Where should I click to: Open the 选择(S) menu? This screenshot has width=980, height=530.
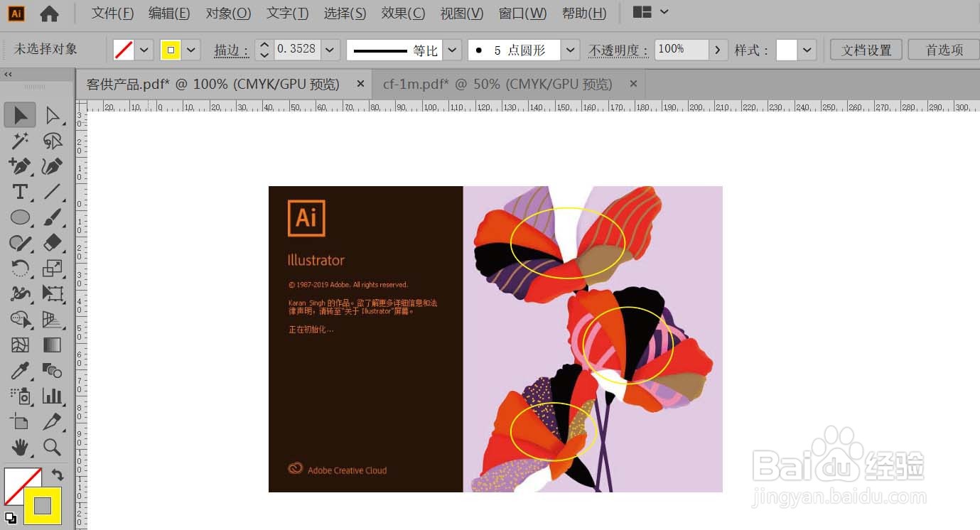tap(345, 13)
